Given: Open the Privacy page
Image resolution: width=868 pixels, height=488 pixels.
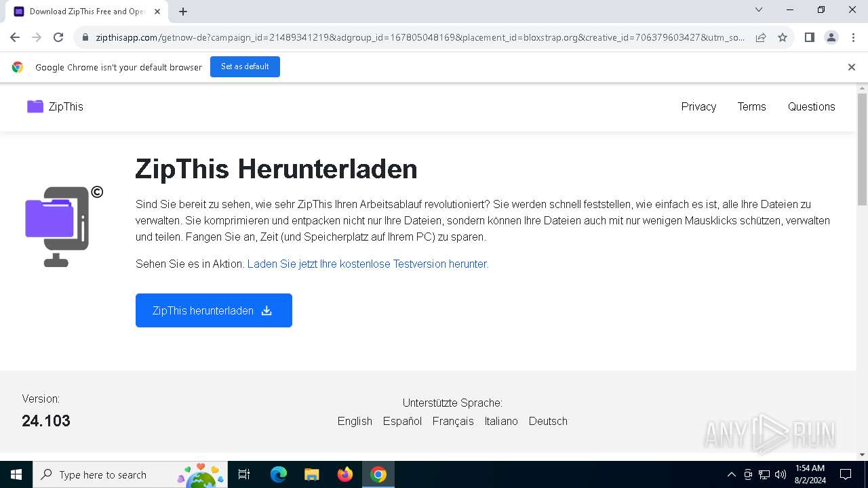Looking at the screenshot, I should [x=698, y=106].
